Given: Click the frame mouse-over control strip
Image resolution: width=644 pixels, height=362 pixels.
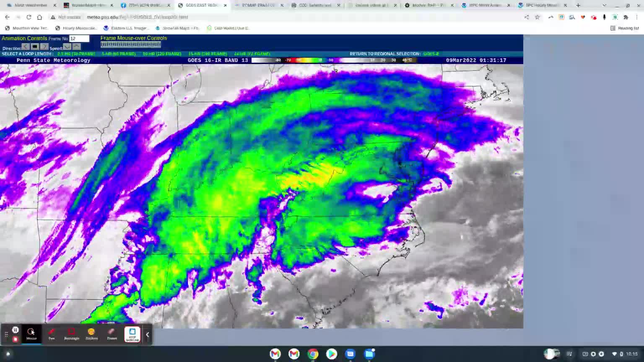Looking at the screenshot, I should tap(131, 44).
